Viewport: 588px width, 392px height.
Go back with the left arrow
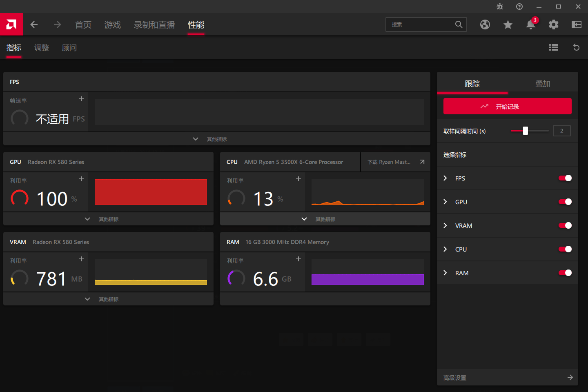click(34, 24)
